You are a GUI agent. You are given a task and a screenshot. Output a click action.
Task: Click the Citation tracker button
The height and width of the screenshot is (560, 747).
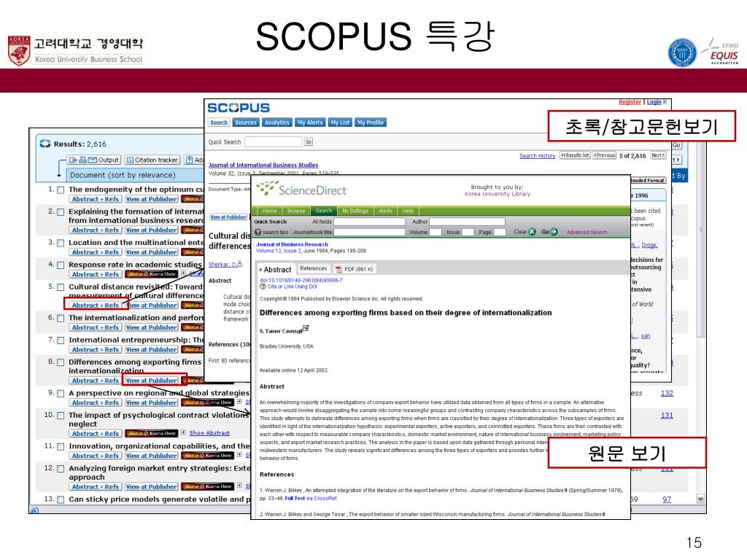click(x=152, y=160)
